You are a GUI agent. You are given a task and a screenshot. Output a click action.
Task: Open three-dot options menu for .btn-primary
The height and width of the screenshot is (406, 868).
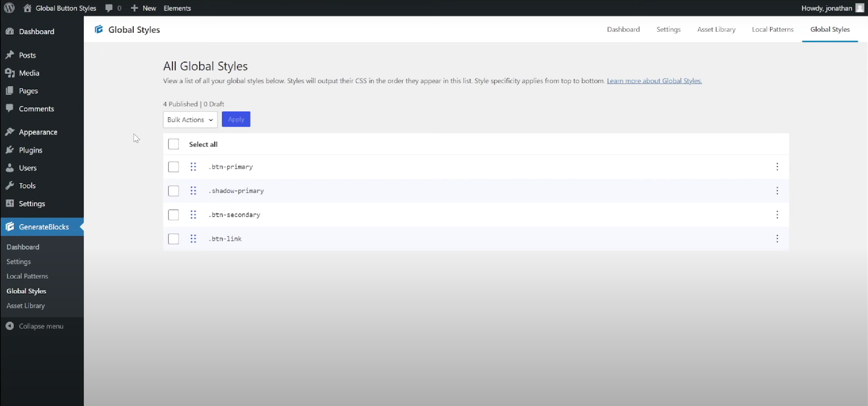click(x=777, y=167)
